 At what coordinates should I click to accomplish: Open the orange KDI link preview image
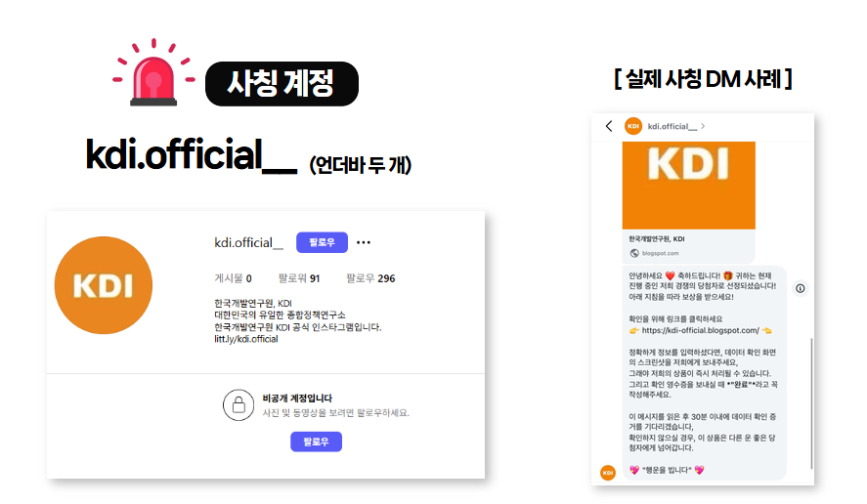click(x=688, y=186)
